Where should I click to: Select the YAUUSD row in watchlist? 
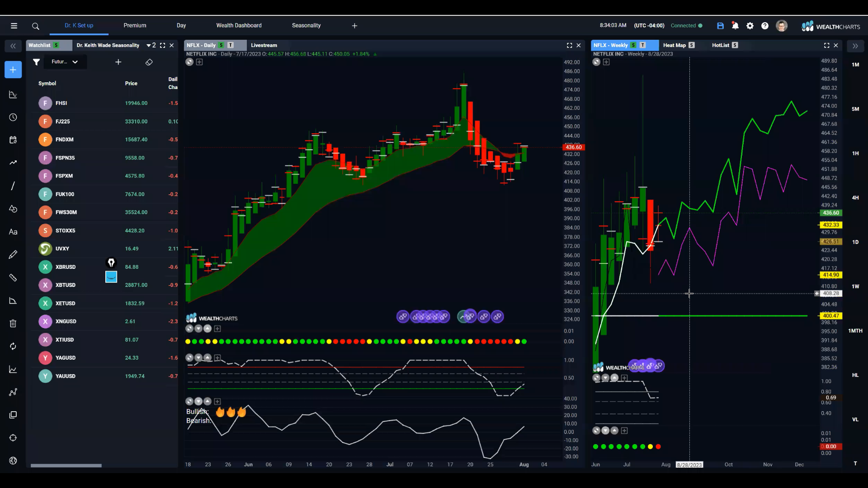coord(104,376)
